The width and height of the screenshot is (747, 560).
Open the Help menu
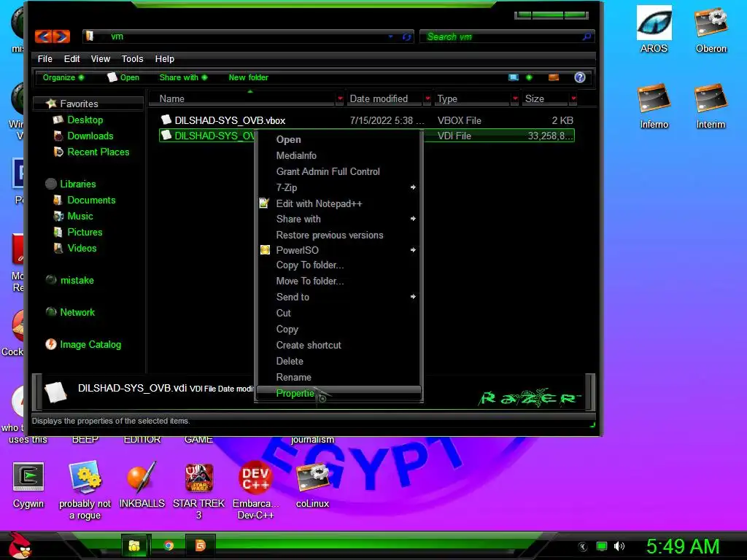click(165, 58)
